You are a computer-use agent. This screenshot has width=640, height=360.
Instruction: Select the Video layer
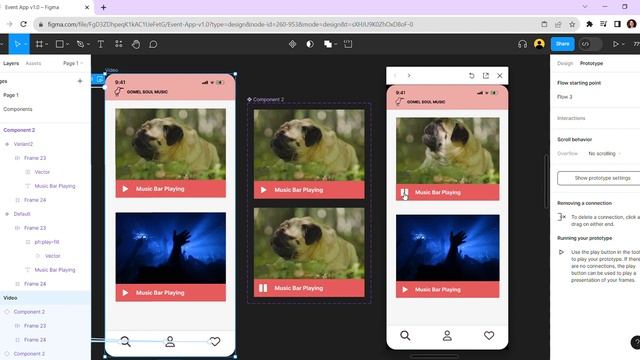45,298
